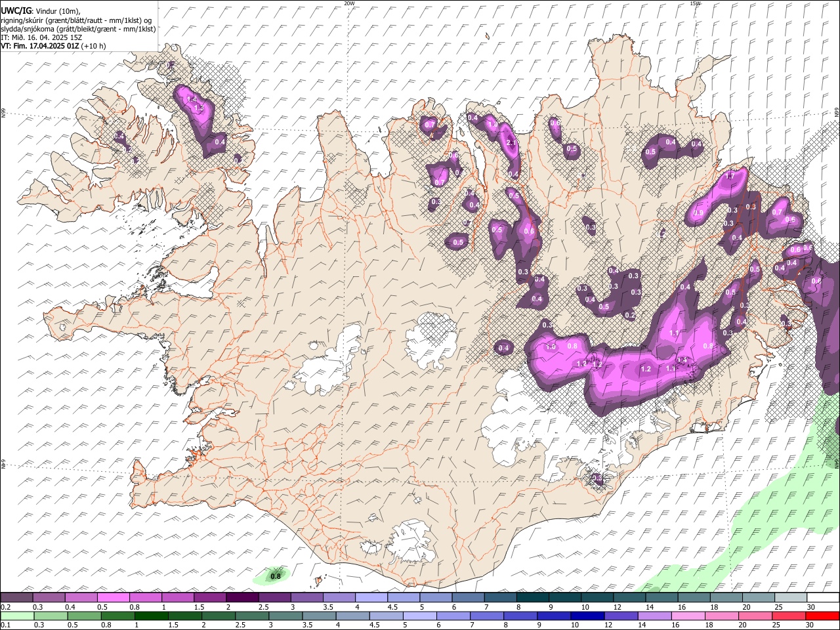Pick the lower legend dark green swatch between 1 and 1.5
Image resolution: width=840 pixels, height=630 pixels.
151,616
